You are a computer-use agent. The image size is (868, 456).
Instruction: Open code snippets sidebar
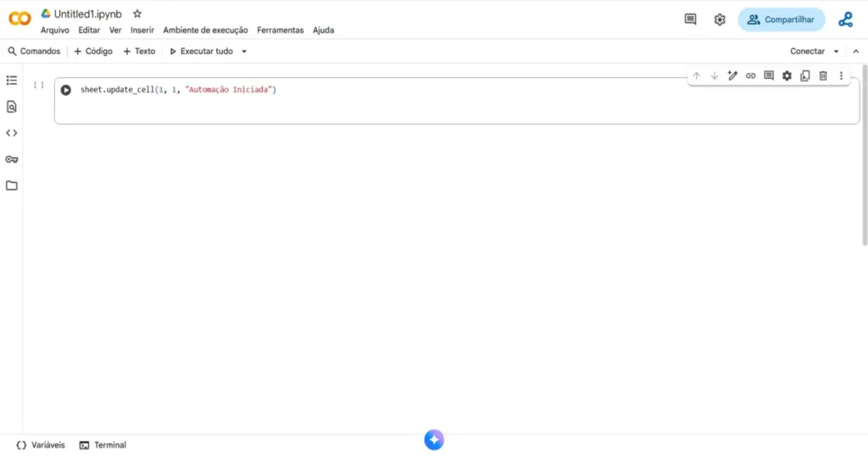[x=12, y=133]
